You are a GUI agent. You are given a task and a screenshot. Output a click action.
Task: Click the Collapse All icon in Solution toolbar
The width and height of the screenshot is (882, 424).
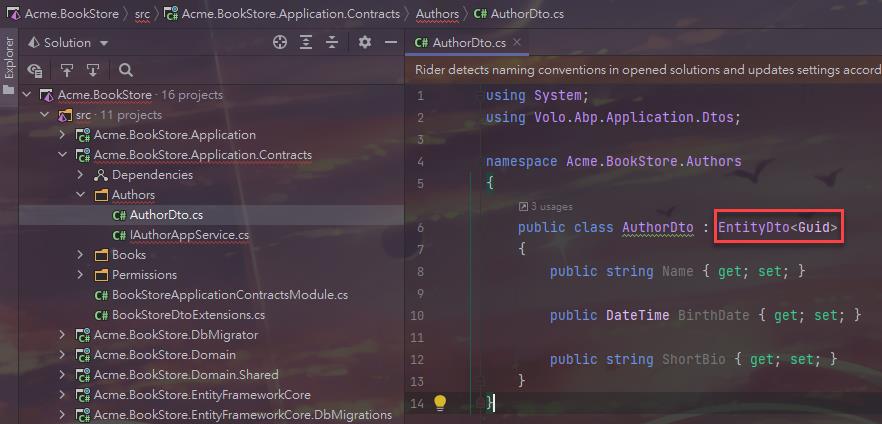coord(332,43)
